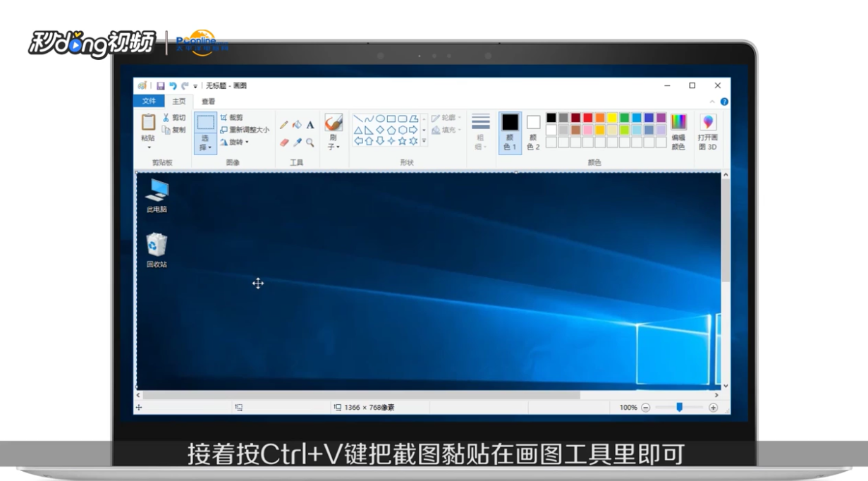The height and width of the screenshot is (481, 868).
Task: Pick the green color swatch
Action: pos(624,118)
